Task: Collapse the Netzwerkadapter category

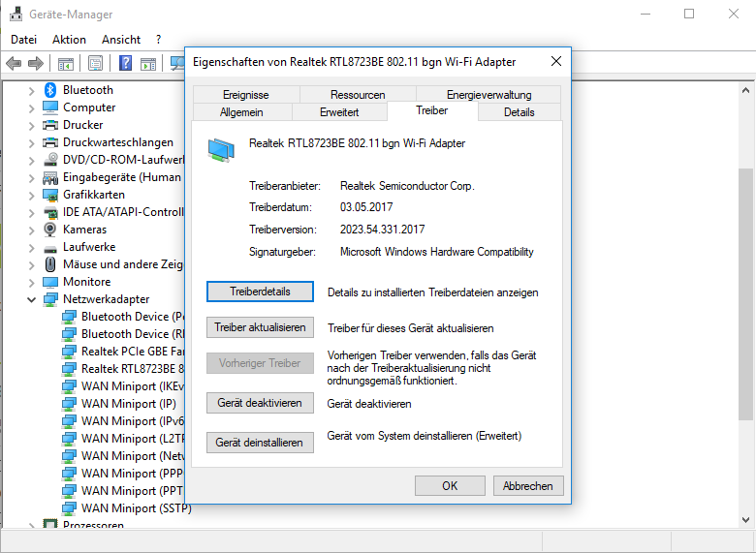Action: click(31, 299)
